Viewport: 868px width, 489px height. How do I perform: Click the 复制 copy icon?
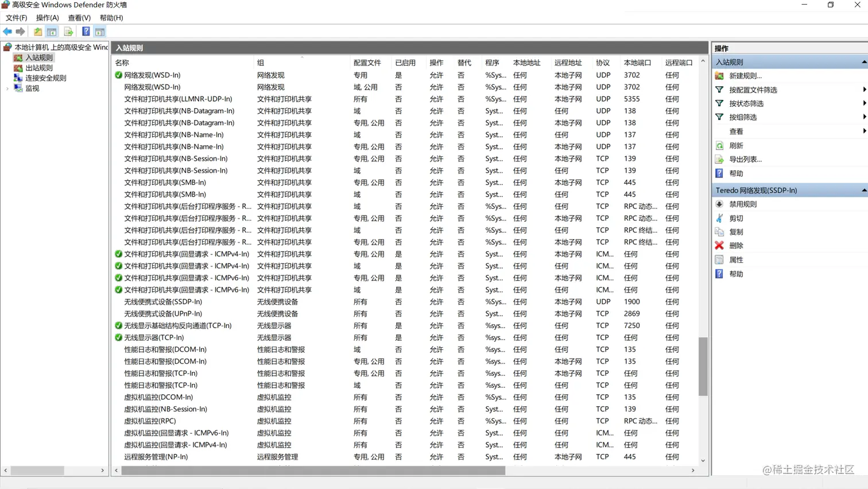pyautogui.click(x=719, y=232)
